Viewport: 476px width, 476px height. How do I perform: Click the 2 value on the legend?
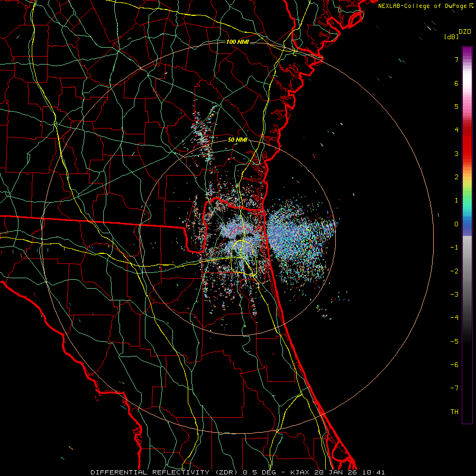(x=456, y=177)
